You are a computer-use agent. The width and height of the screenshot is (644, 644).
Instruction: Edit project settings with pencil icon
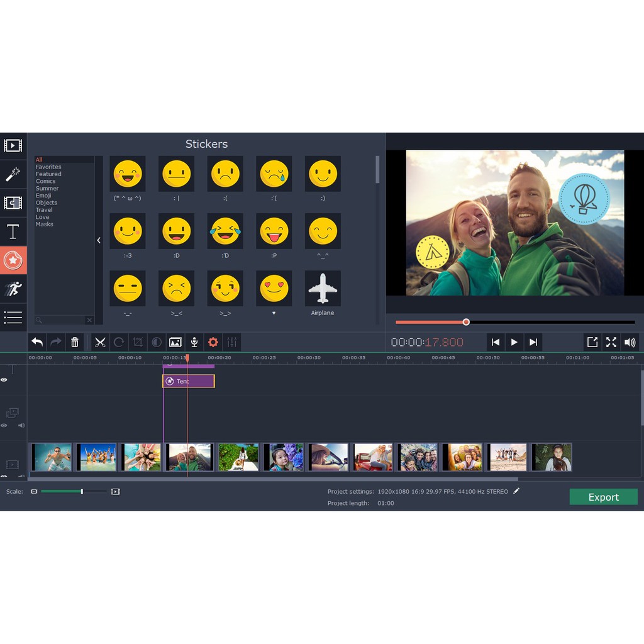tap(516, 491)
